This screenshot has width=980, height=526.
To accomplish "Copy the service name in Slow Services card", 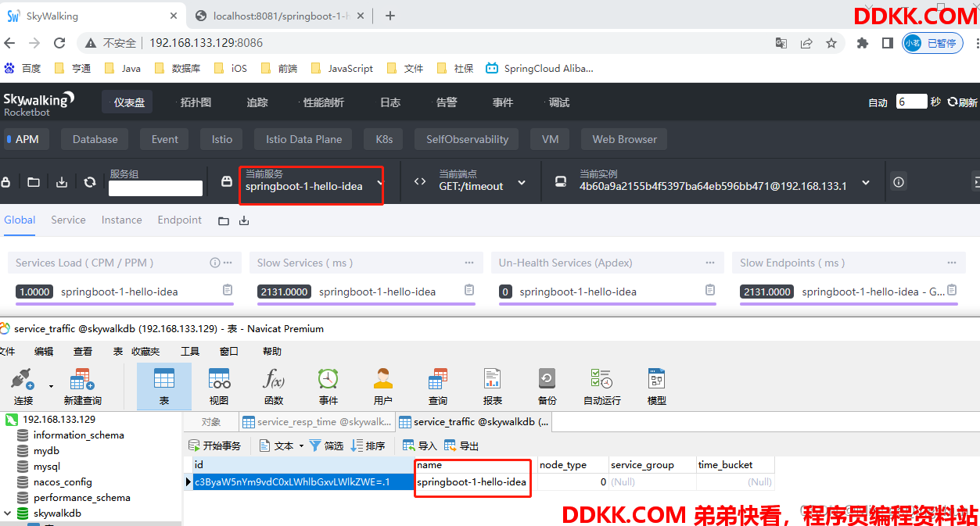I will pyautogui.click(x=469, y=291).
